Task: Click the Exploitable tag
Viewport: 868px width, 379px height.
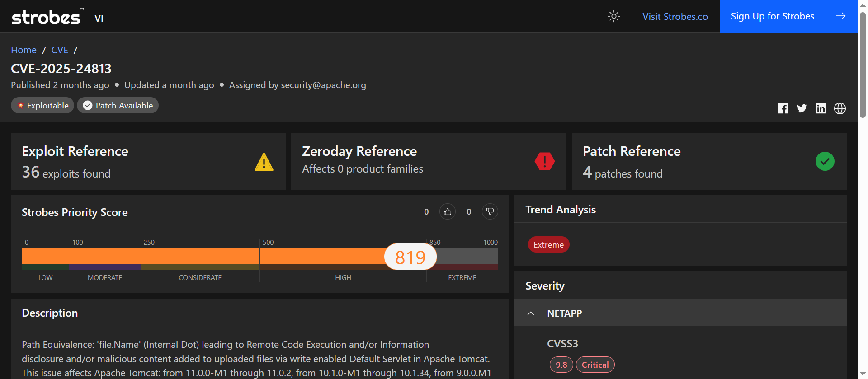Action: tap(42, 105)
